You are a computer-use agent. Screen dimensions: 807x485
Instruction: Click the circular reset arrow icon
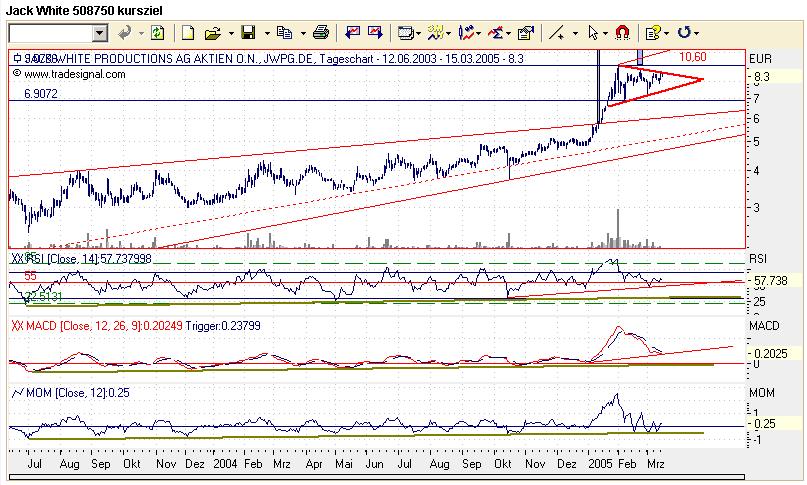pyautogui.click(x=683, y=33)
